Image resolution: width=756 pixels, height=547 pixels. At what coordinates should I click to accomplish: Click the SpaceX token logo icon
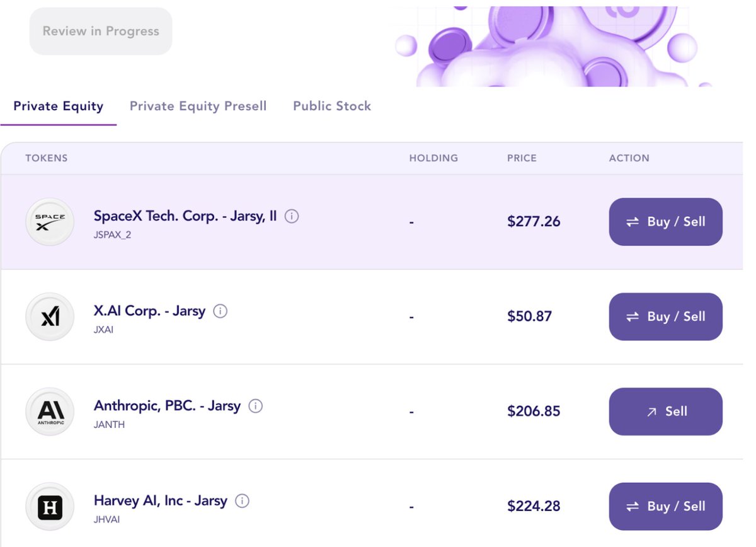tap(50, 222)
